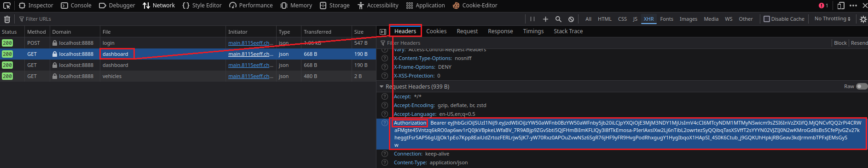The height and width of the screenshot is (168, 868).
Task: Click the Resend button
Action: (x=859, y=43)
